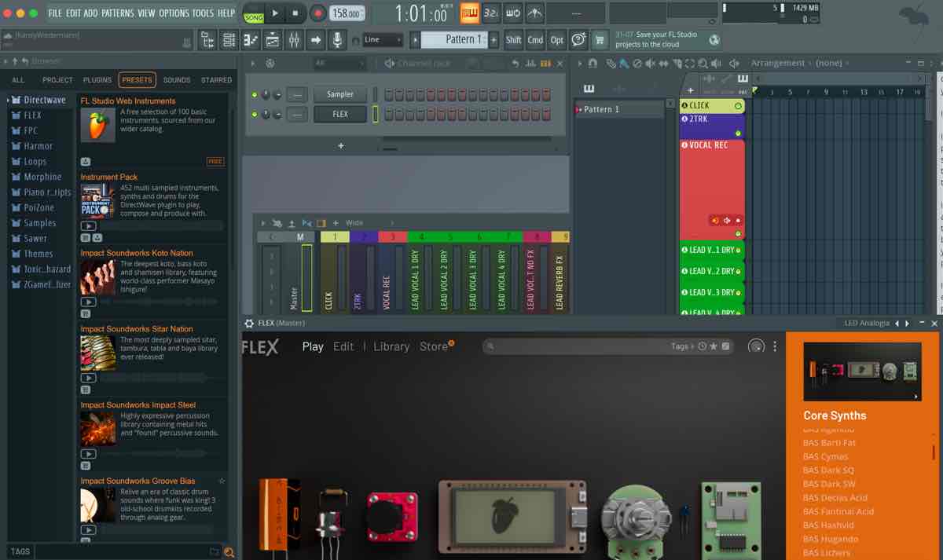Open FLEX Tags filter dropdown

coord(683,346)
